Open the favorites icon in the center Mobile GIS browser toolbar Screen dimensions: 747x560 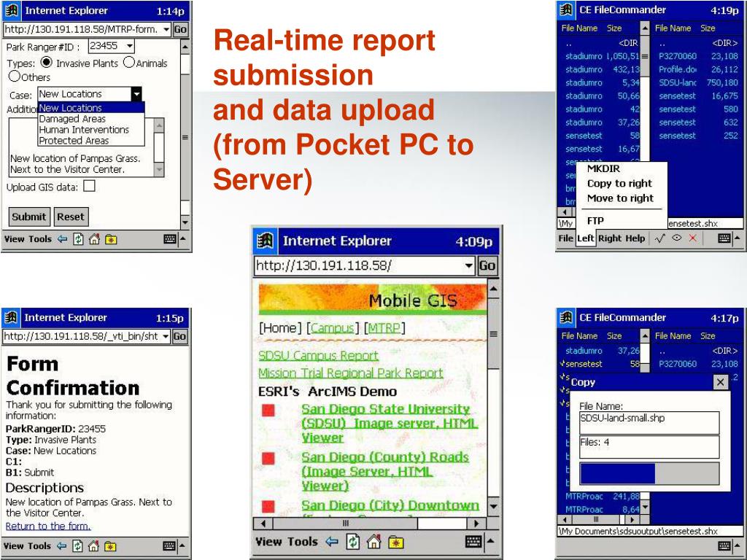(x=396, y=542)
